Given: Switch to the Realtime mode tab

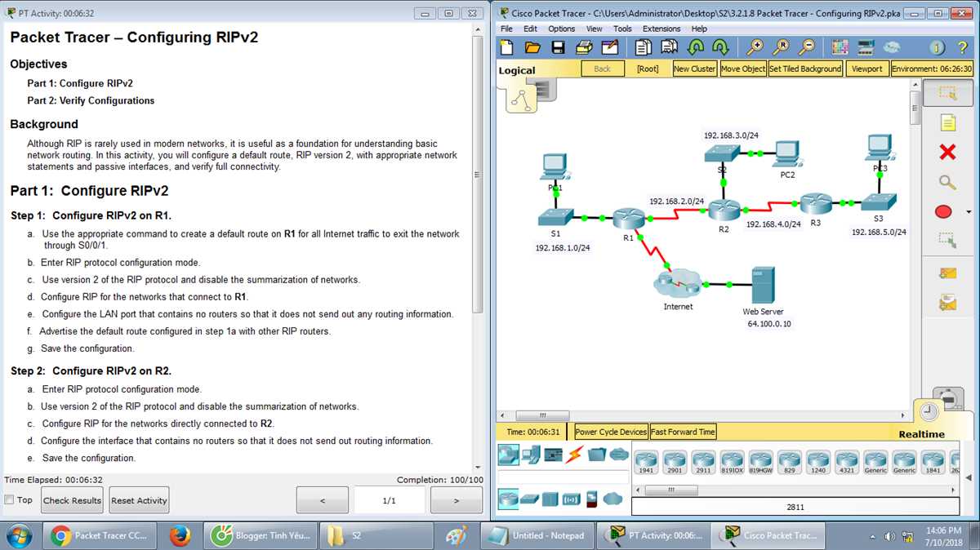Looking at the screenshot, I should click(922, 434).
